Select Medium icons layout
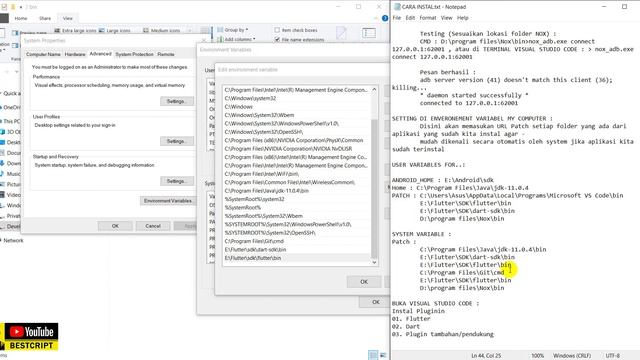This screenshot has width=640, height=360. pos(162,31)
